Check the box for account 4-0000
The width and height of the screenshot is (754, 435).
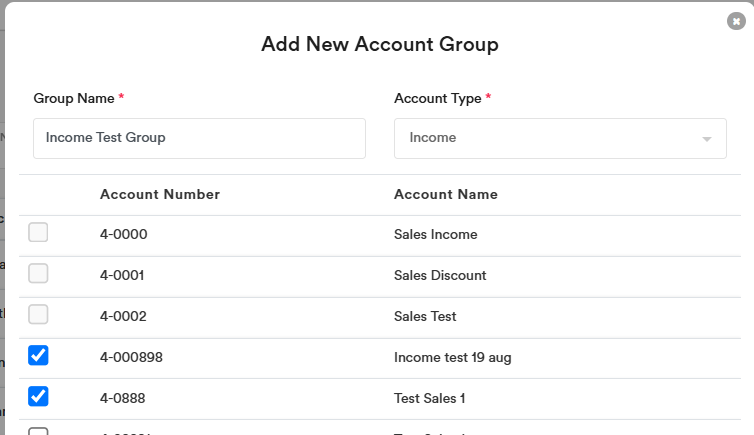pyautogui.click(x=38, y=233)
